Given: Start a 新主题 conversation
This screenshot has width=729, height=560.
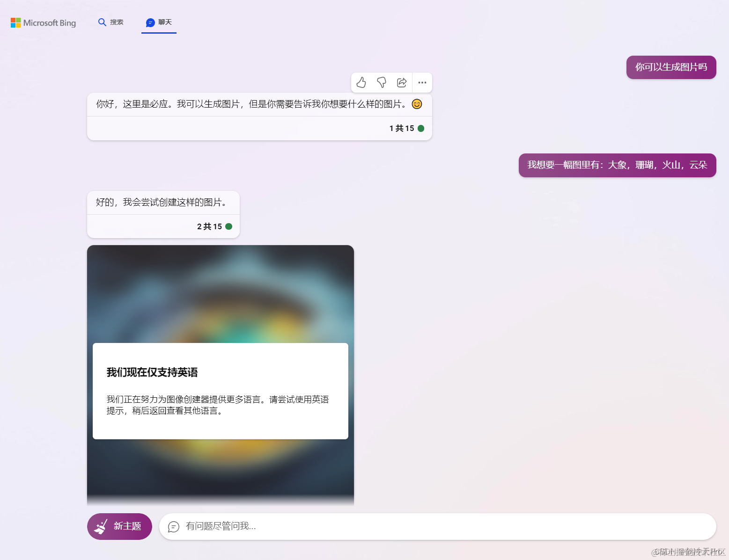Looking at the screenshot, I should (119, 526).
